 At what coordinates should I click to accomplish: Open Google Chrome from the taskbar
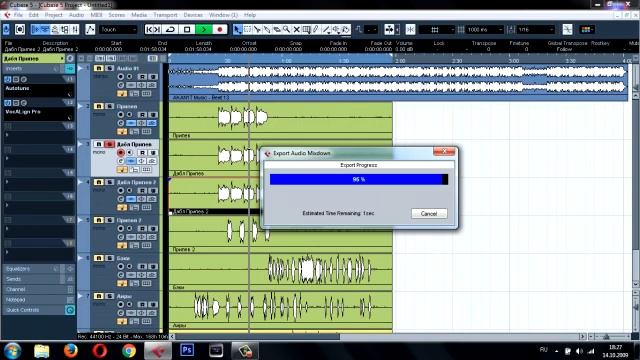129,351
